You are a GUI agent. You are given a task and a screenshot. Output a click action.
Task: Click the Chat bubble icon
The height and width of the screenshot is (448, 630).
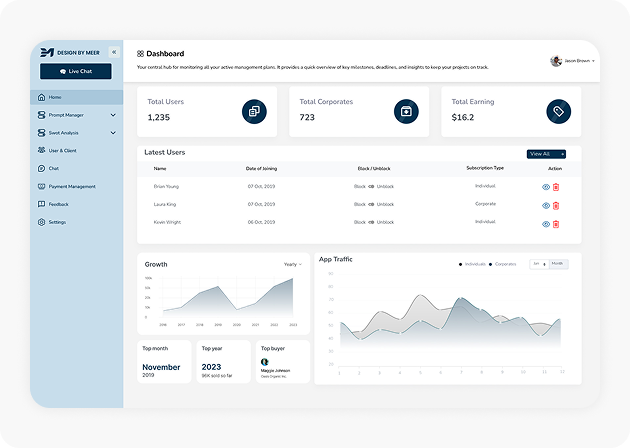[41, 168]
